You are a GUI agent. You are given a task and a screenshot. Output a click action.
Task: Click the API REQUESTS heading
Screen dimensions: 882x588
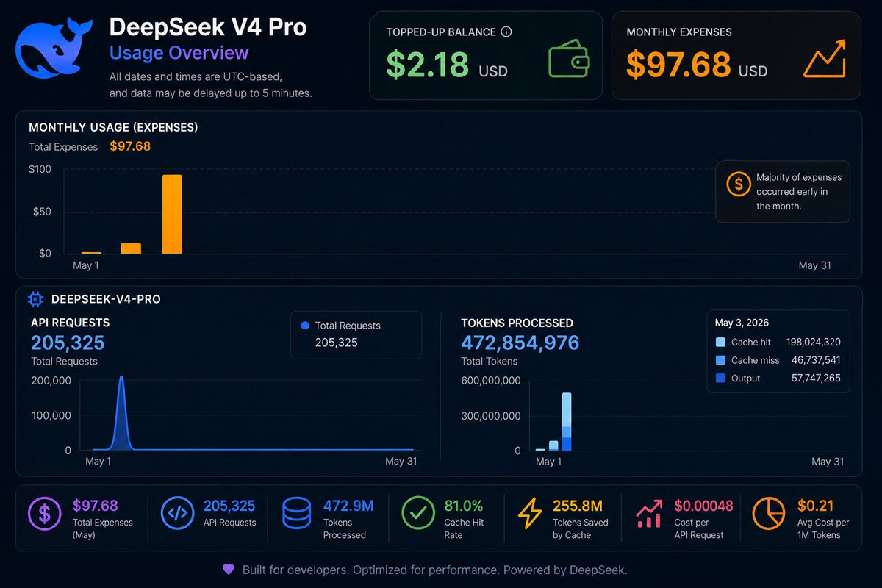click(71, 323)
